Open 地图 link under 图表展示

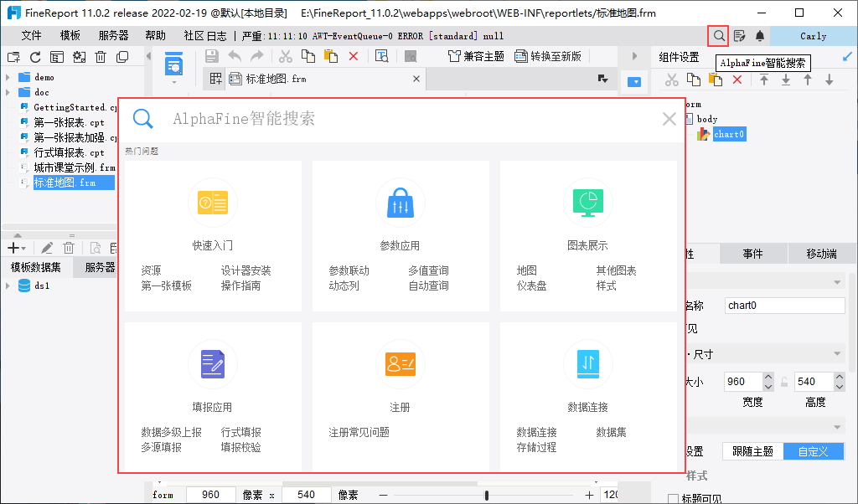tap(527, 270)
